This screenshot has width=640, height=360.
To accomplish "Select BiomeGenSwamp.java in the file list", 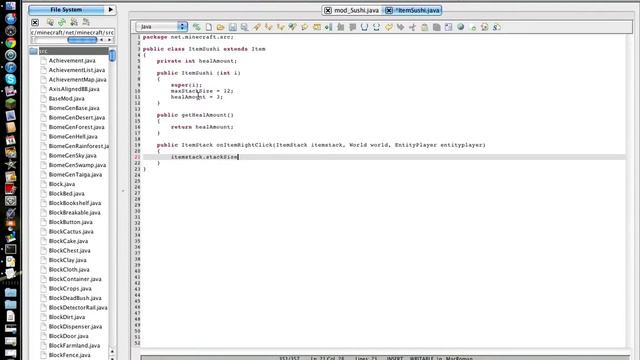I will pos(77,165).
